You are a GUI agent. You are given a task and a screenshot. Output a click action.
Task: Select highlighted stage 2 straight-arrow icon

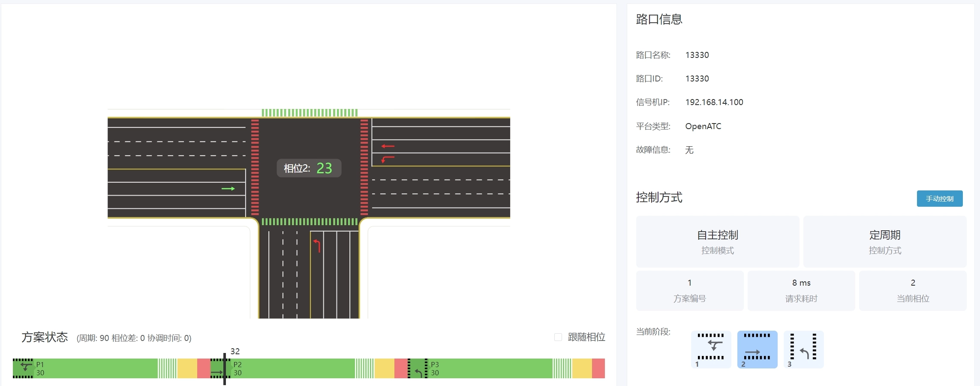tap(757, 349)
